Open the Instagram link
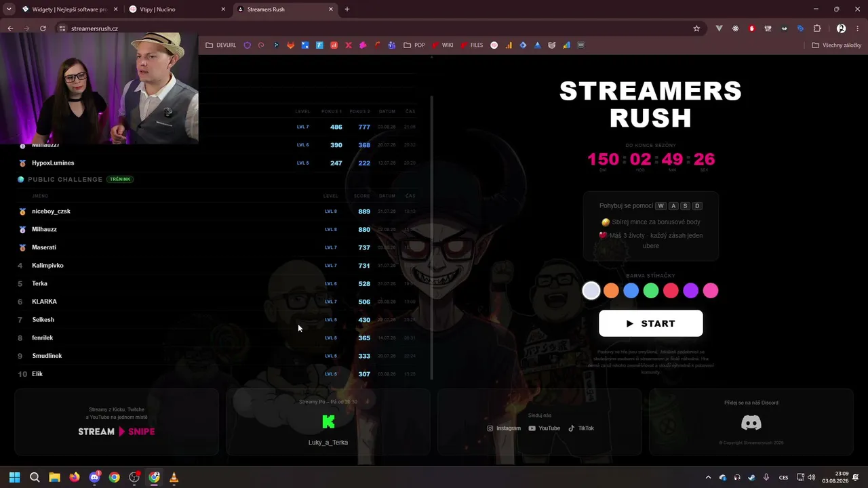The image size is (868, 488). pos(504,428)
